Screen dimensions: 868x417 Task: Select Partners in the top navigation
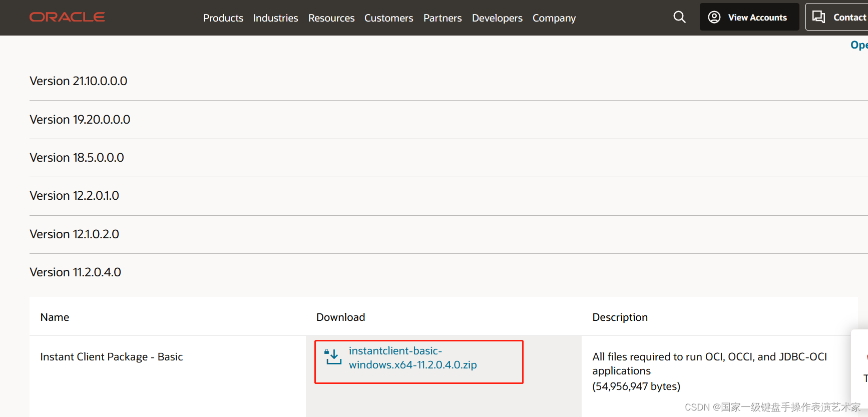443,18
